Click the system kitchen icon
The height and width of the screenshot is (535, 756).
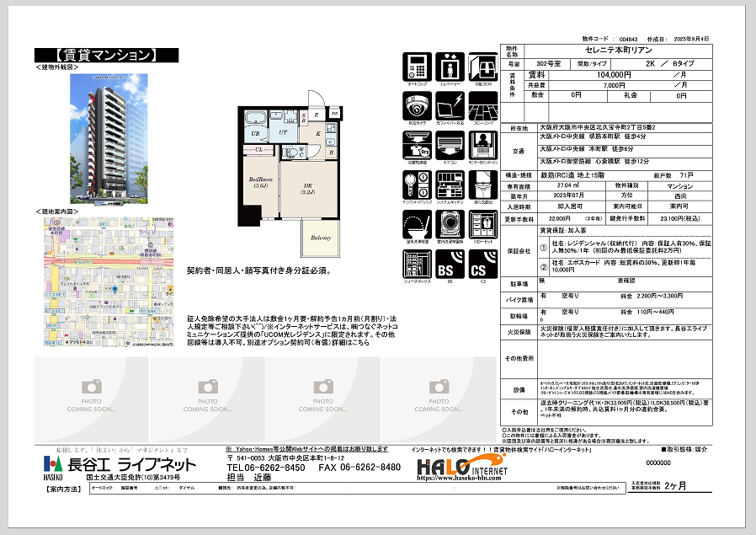449,184
